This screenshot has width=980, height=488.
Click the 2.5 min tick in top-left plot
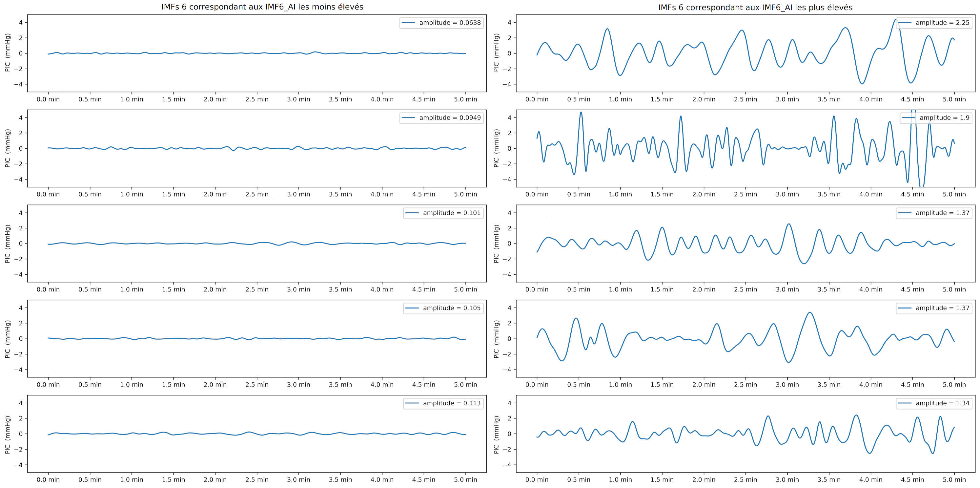click(257, 99)
